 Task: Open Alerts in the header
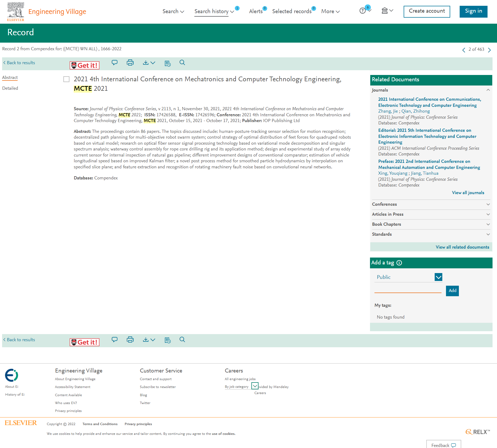[x=256, y=11]
